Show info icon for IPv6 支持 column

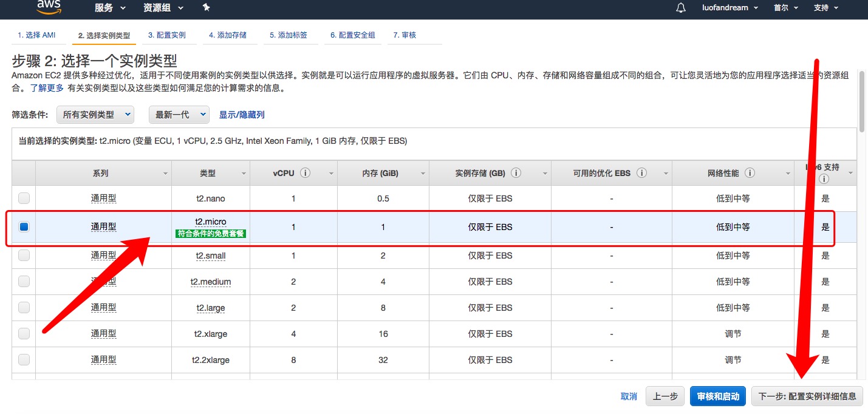tap(823, 179)
